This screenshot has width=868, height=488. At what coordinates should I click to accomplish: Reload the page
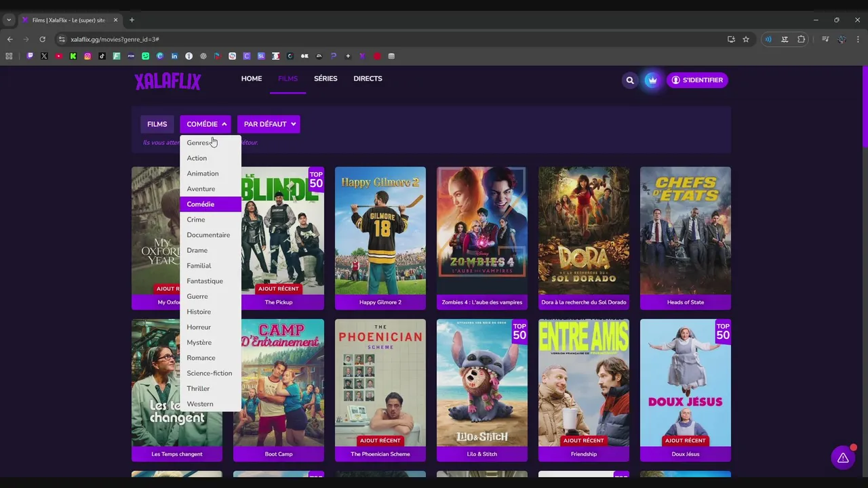[x=42, y=39]
